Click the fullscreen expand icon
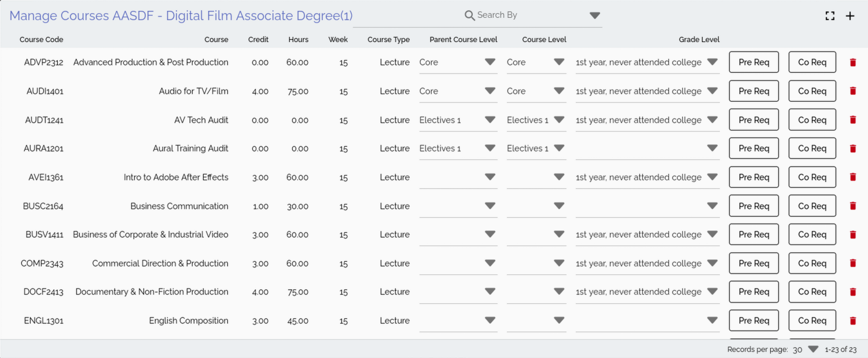This screenshot has width=868, height=358. (830, 16)
